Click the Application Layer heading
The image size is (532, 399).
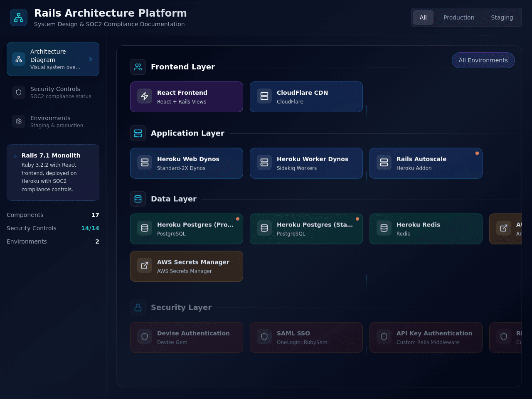[x=187, y=133]
